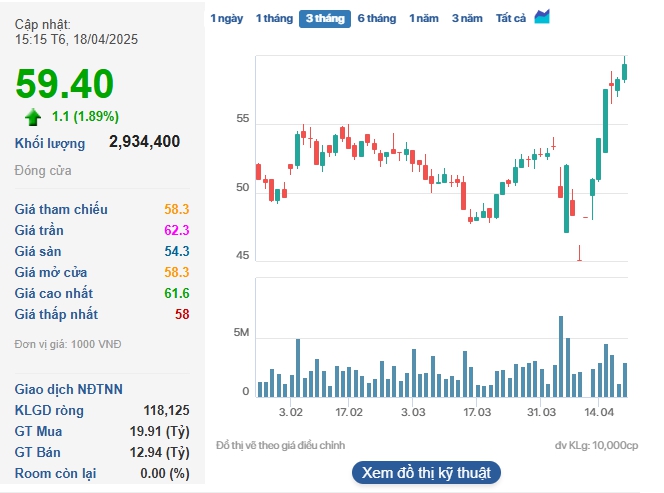This screenshot has height=493, width=664.
Task: Select the highlighted 3 tháng tab
Action: [x=325, y=19]
